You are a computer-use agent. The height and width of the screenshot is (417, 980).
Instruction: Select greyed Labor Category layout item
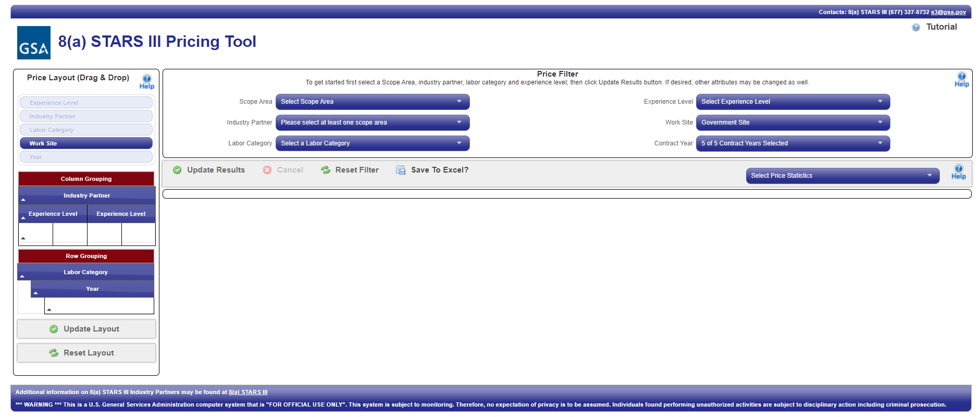coord(86,130)
